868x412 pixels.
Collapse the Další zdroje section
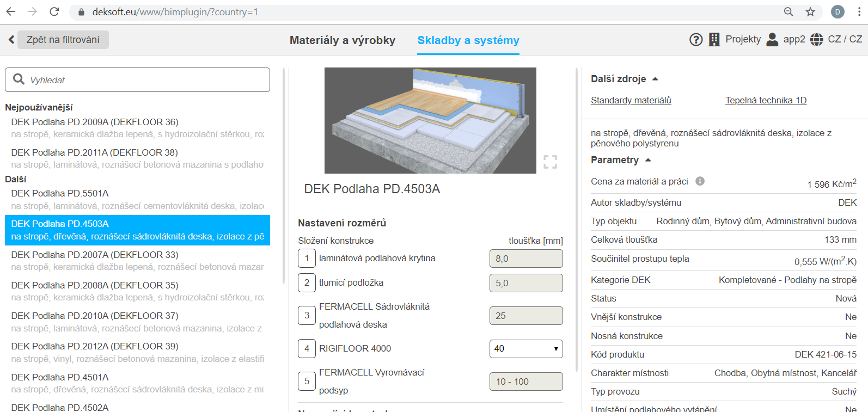[655, 79]
